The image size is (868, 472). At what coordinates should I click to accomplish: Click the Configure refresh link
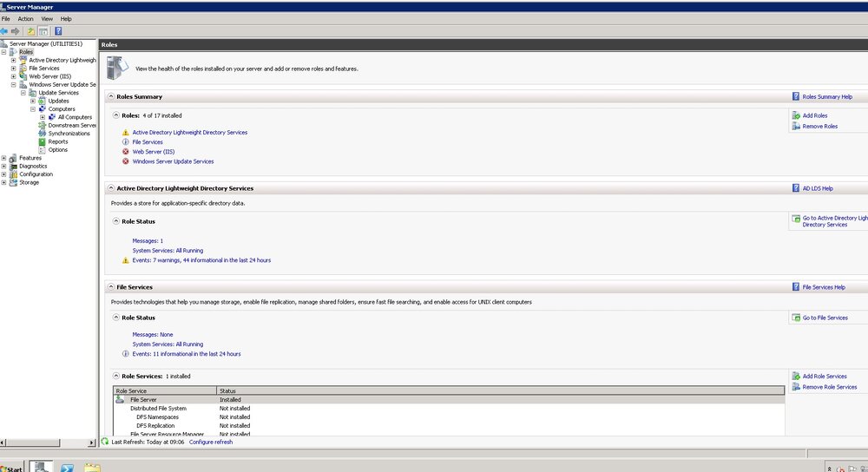point(211,442)
